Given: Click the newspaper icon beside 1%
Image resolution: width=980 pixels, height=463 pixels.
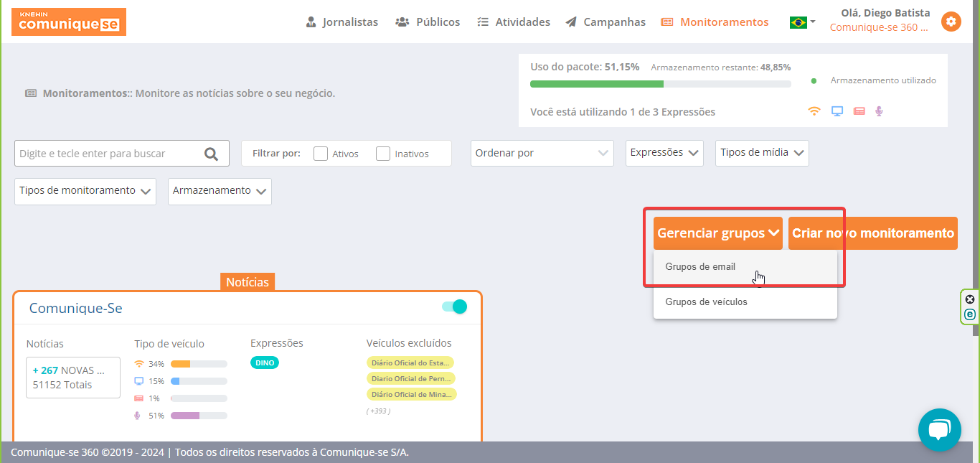Looking at the screenshot, I should (x=139, y=398).
